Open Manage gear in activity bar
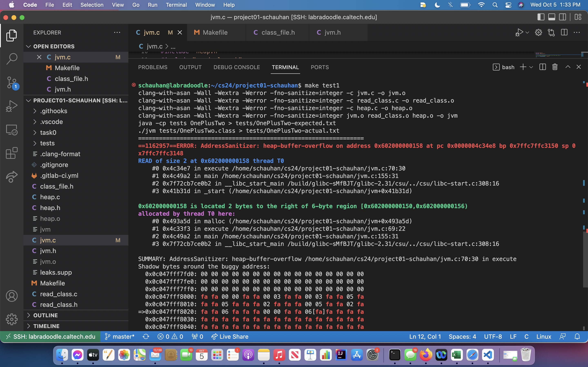Screen dimensions: 588x367 coord(11,319)
